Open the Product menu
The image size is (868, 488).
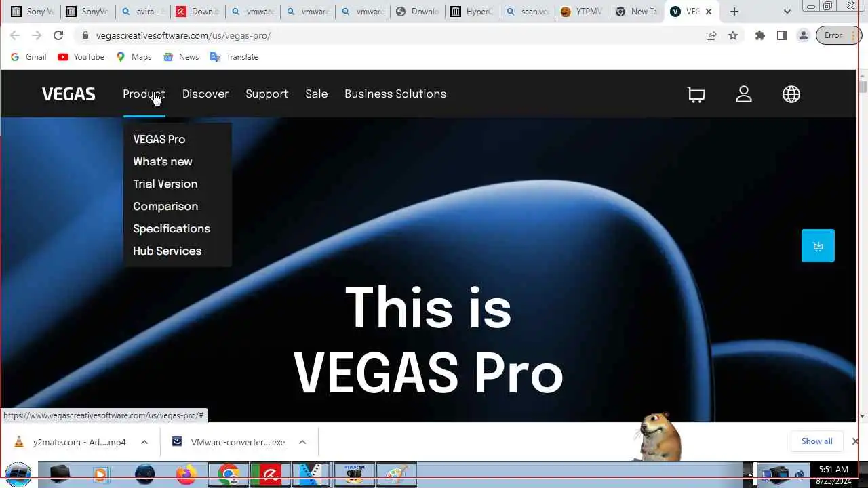[144, 94]
